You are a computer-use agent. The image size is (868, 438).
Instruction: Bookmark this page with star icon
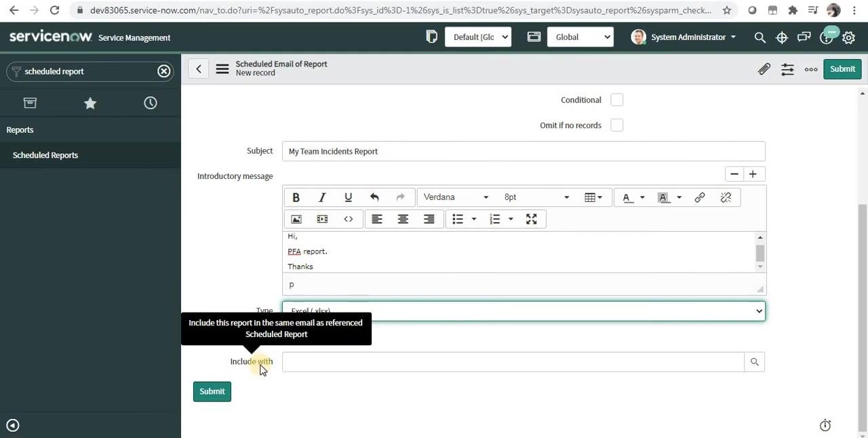727,10
